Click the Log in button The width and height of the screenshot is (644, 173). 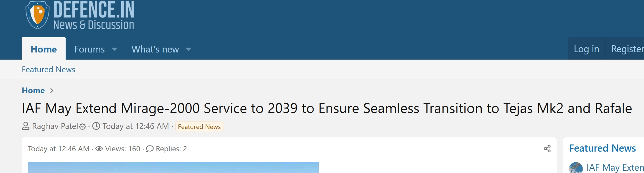click(x=586, y=49)
